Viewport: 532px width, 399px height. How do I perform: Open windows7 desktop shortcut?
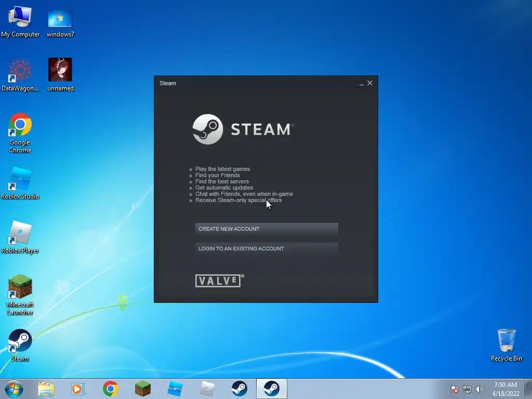(x=60, y=23)
